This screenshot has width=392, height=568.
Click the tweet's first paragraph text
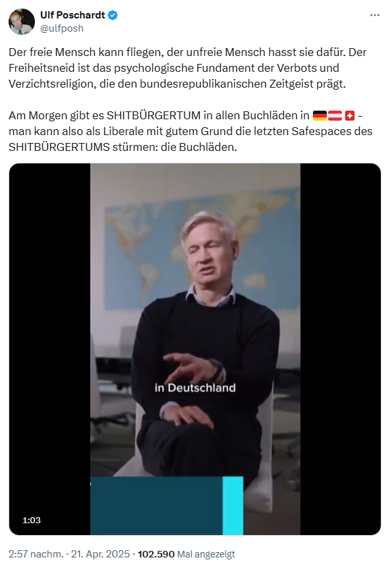click(x=187, y=68)
